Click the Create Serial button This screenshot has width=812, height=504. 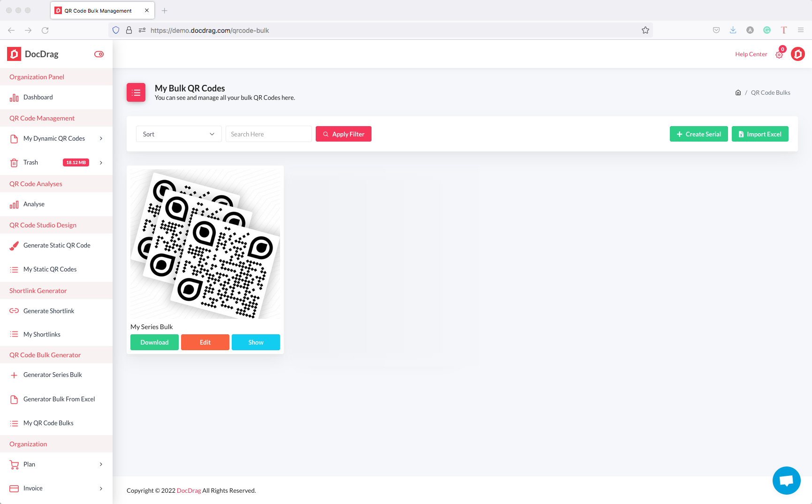699,134
